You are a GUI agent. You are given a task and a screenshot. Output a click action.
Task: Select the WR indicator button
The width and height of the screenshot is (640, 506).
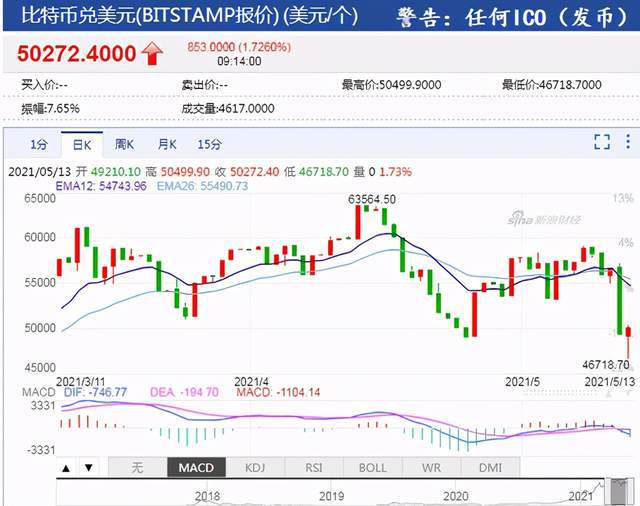coord(431,468)
